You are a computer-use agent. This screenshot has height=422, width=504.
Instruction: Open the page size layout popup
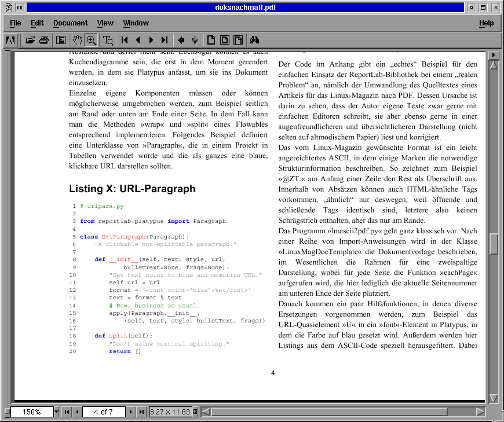pyautogui.click(x=195, y=412)
